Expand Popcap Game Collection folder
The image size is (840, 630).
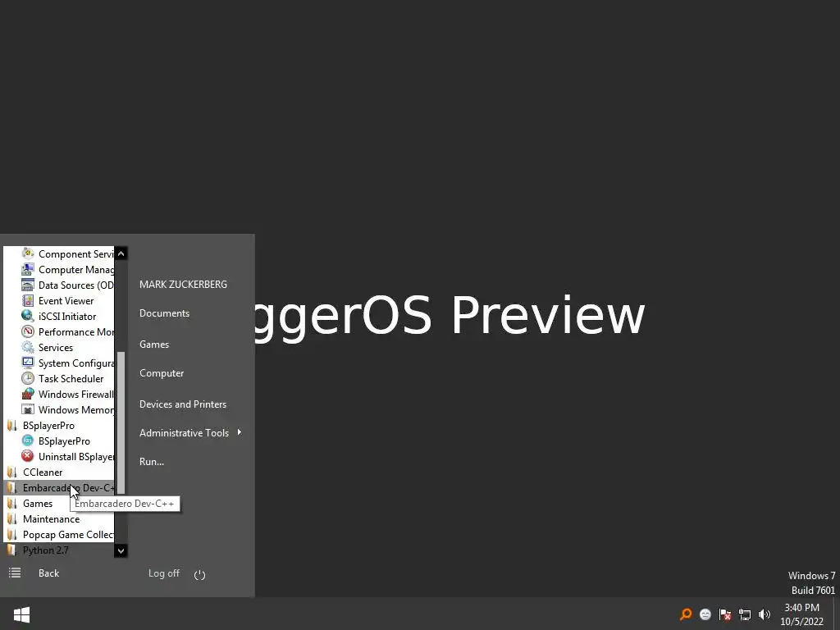point(59,534)
